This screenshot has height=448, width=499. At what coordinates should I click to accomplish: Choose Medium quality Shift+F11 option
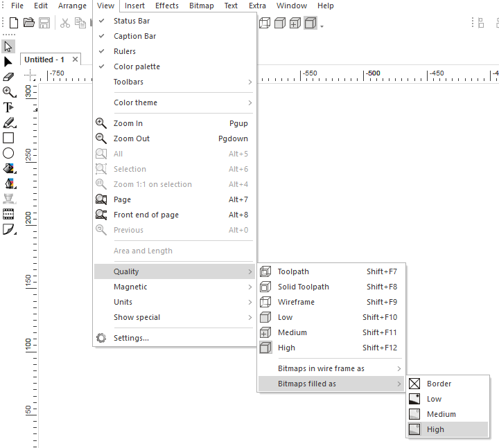(331, 332)
